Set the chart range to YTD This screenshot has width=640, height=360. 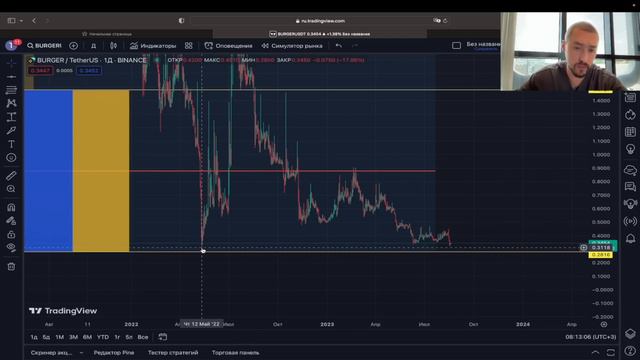click(103, 337)
